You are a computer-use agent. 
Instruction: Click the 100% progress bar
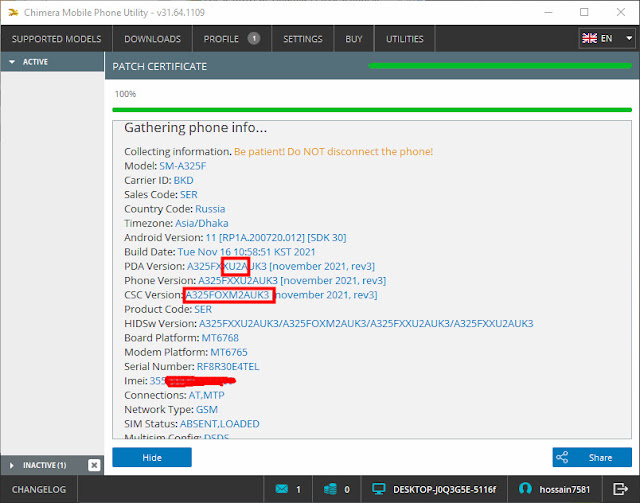tap(372, 109)
